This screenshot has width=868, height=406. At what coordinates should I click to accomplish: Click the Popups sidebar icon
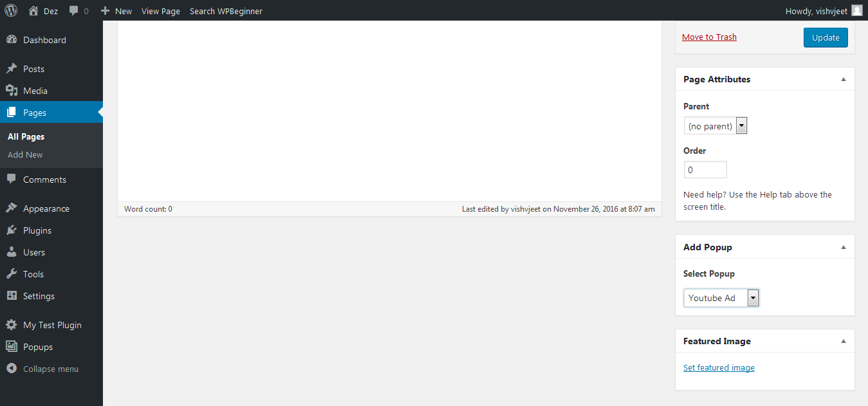pos(12,347)
